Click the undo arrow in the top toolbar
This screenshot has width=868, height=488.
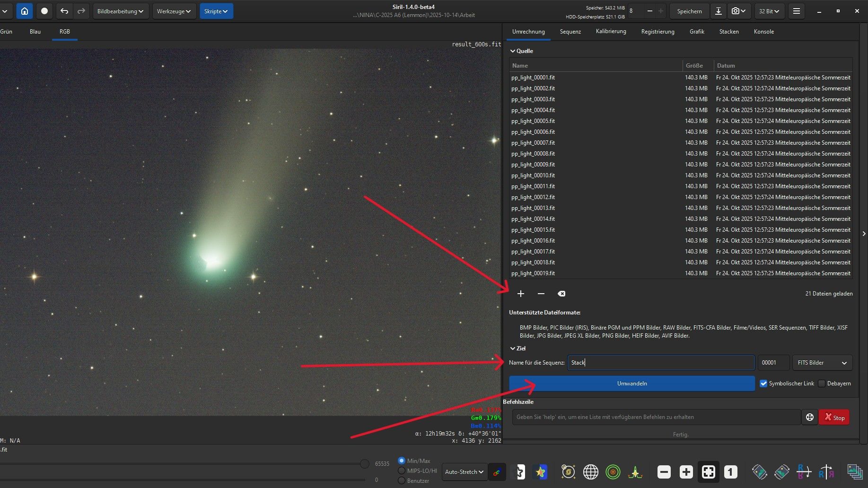point(64,11)
